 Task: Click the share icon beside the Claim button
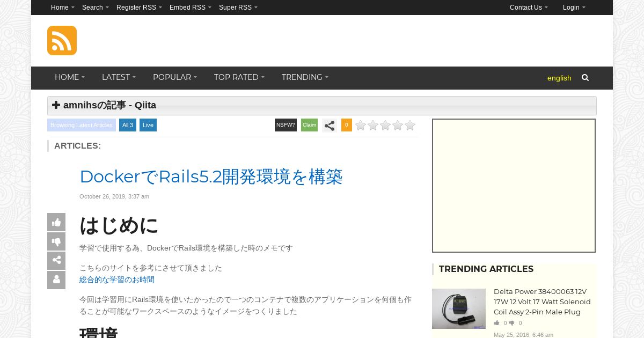(330, 126)
